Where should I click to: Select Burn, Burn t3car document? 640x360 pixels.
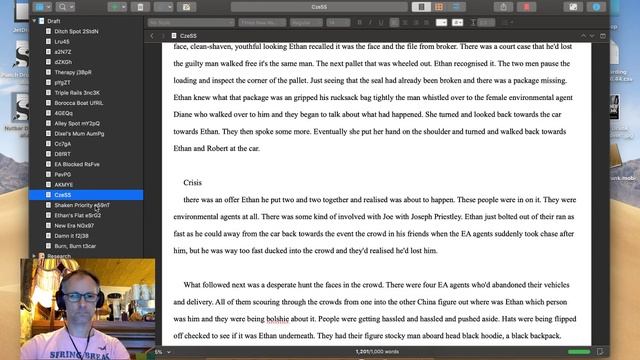point(75,246)
